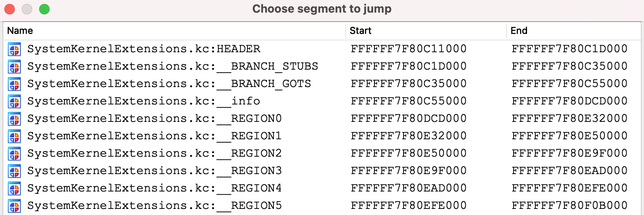Click the icon next to __BRANCH_STUBS segment

tap(14, 67)
